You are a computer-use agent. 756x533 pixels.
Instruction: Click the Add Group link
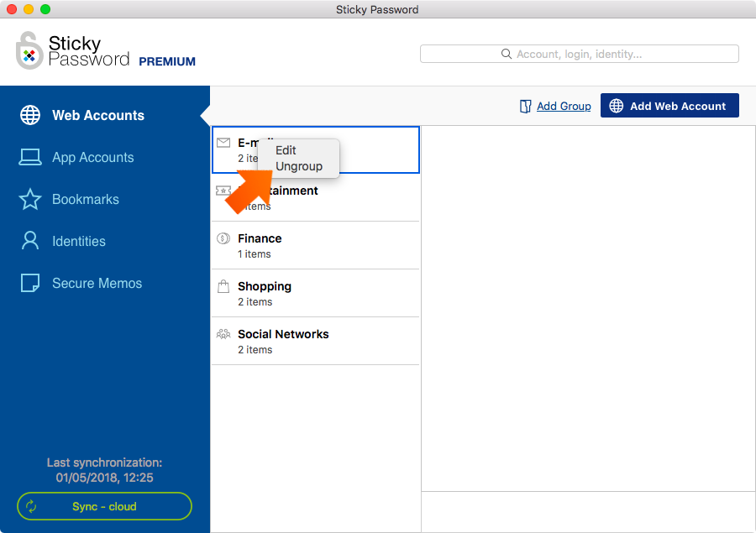point(564,106)
